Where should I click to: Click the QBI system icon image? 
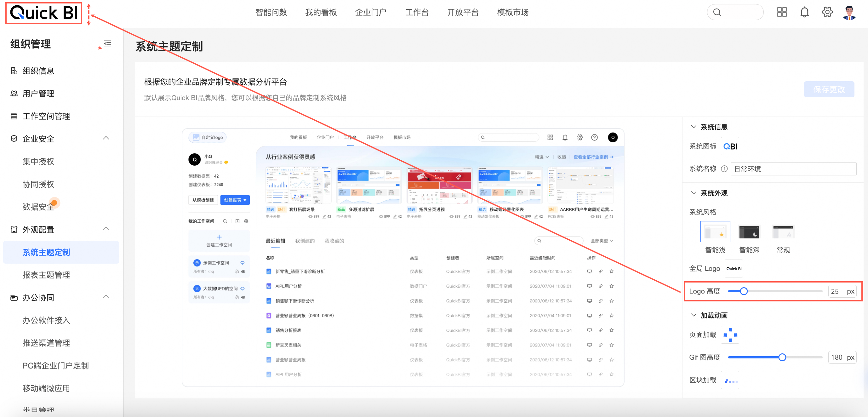(x=730, y=146)
